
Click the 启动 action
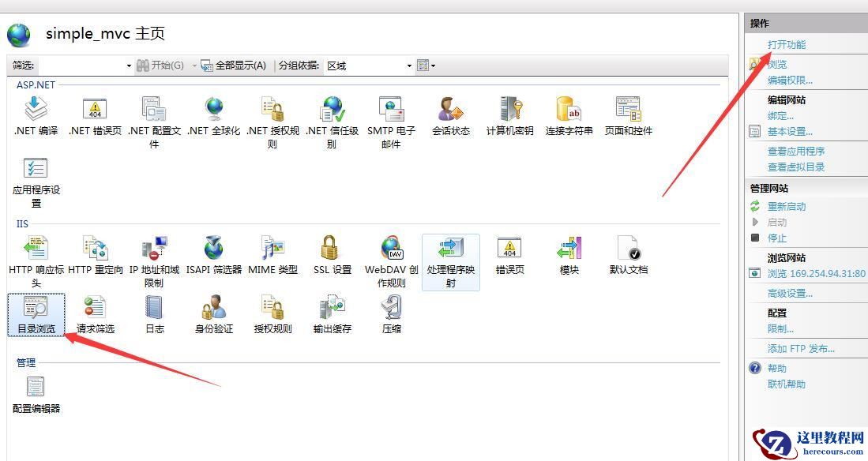(776, 223)
